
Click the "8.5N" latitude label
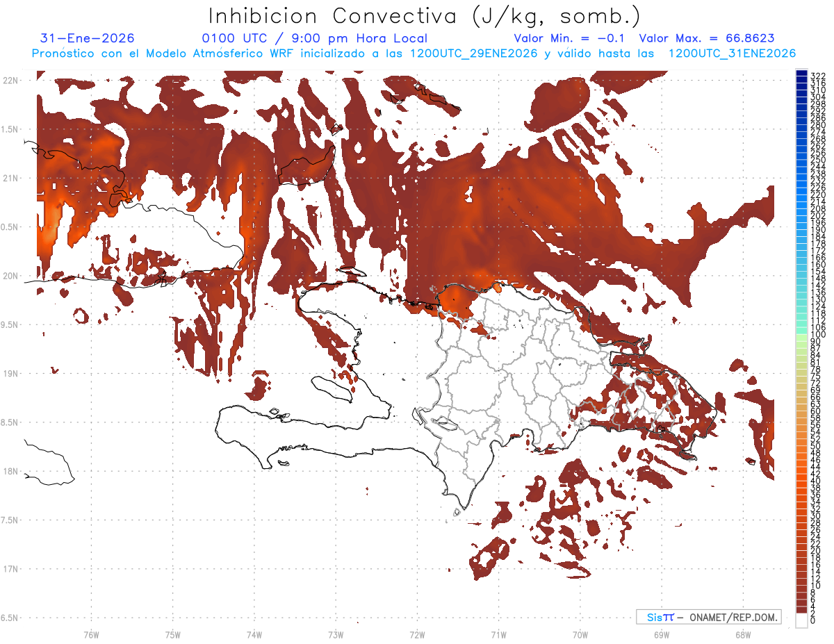[10, 422]
